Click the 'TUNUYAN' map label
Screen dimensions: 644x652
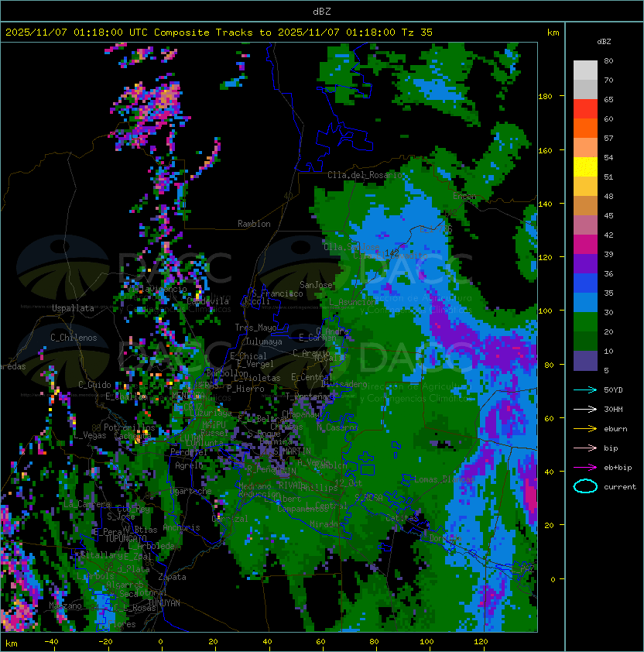(164, 603)
